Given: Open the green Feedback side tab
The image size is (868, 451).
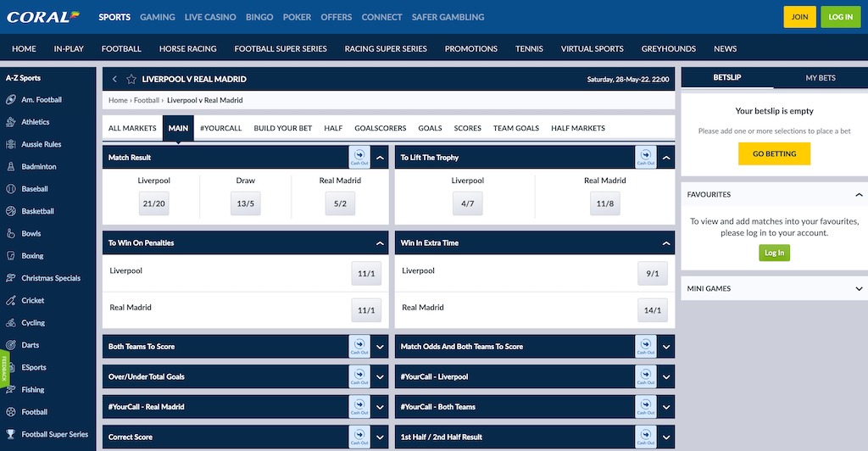Looking at the screenshot, I should (x=4, y=369).
